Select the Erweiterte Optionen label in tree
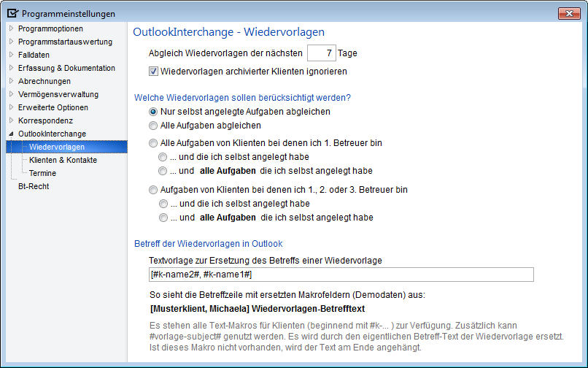The image size is (588, 368). [53, 107]
